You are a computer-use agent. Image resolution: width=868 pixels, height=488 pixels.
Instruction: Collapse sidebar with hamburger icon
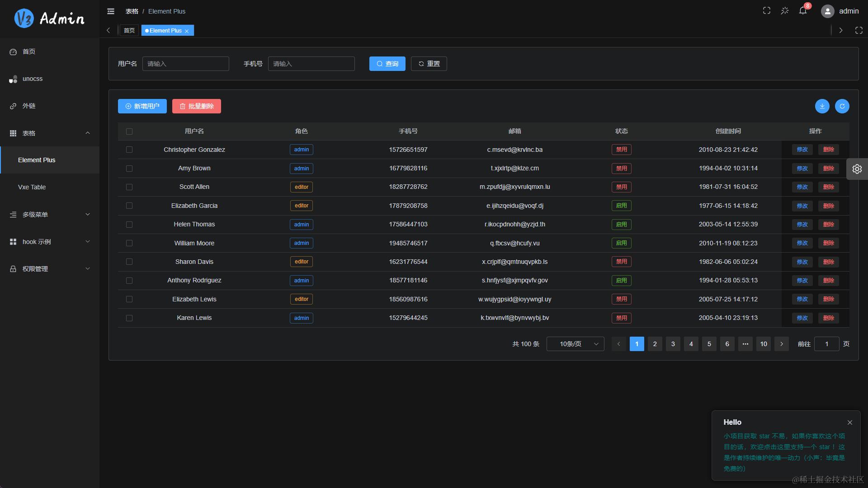[x=111, y=11]
